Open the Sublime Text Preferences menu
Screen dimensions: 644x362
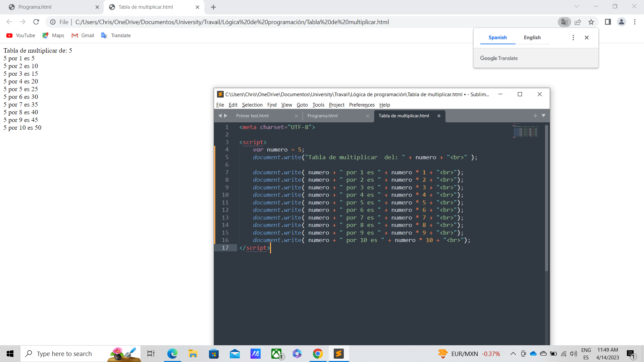click(362, 105)
